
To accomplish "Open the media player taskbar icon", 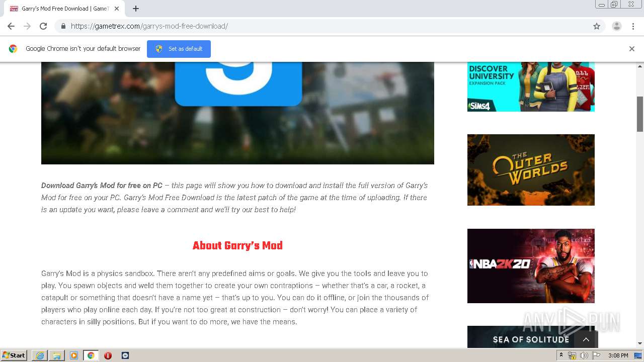I will (x=74, y=355).
